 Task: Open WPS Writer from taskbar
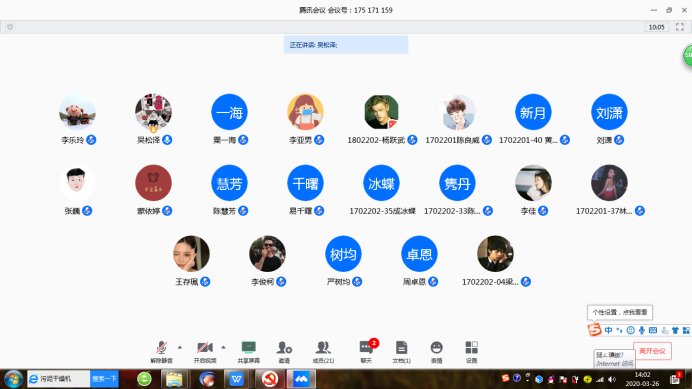tap(237, 379)
